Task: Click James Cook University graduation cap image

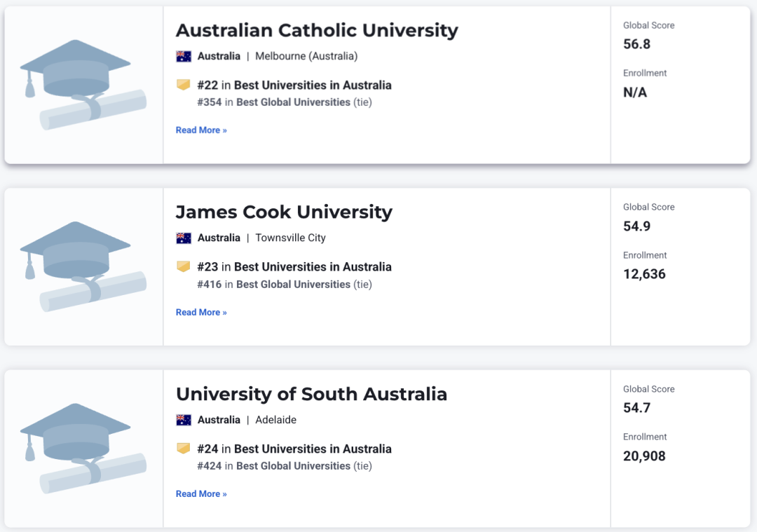Action: pyautogui.click(x=83, y=267)
